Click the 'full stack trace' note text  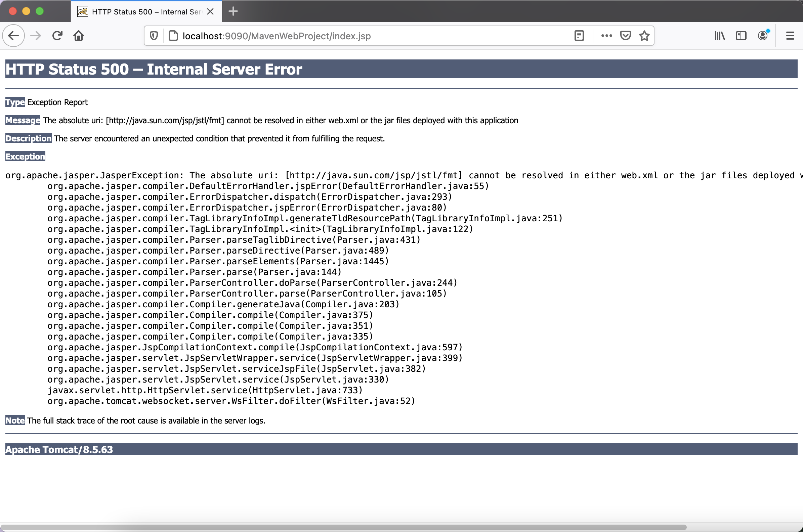point(146,420)
